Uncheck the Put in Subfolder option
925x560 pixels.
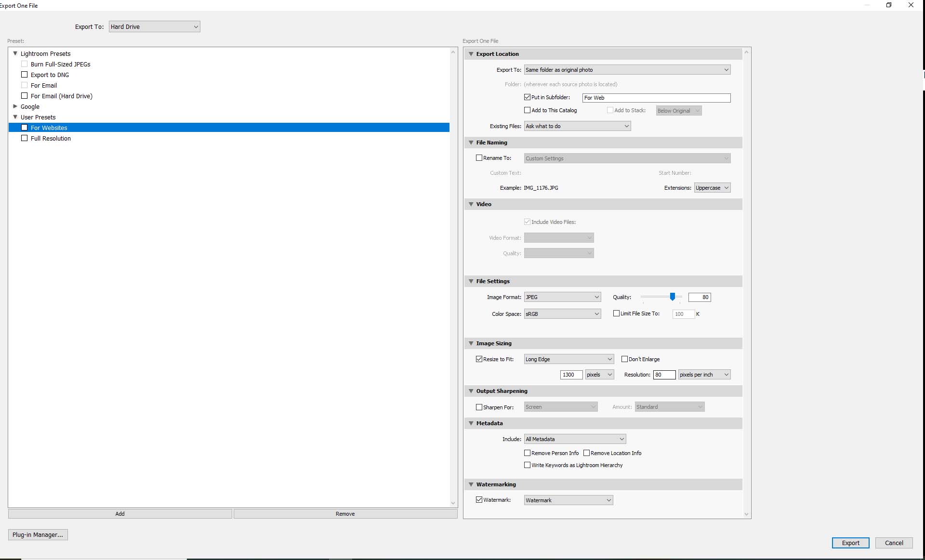click(528, 97)
